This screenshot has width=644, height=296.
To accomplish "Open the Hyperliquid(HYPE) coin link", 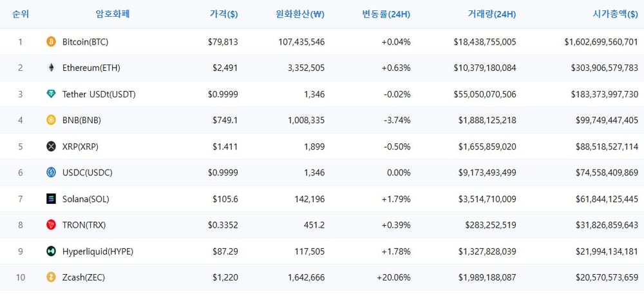I will [x=98, y=252].
